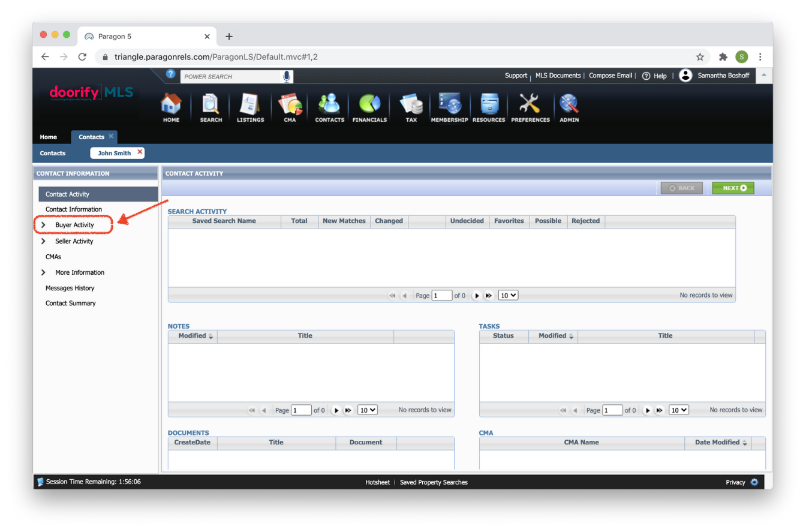The width and height of the screenshot is (806, 532).
Task: Open Messages History in sidebar
Action: (70, 288)
